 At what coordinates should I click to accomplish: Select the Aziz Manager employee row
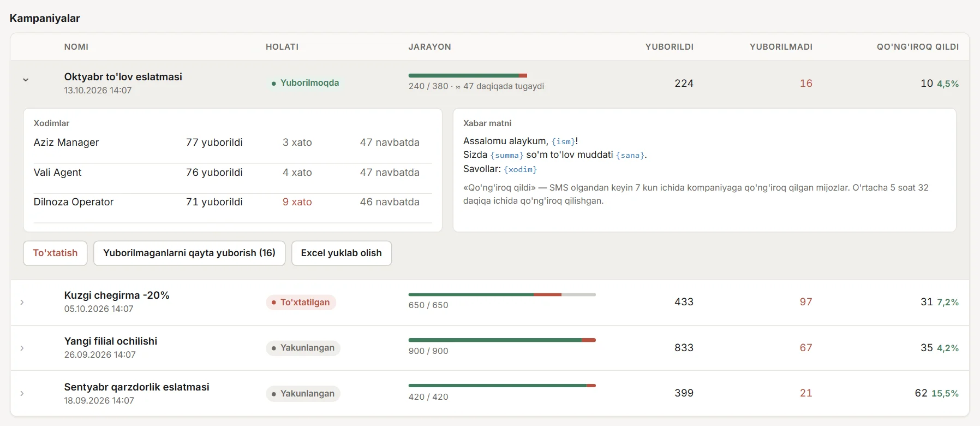(x=232, y=149)
